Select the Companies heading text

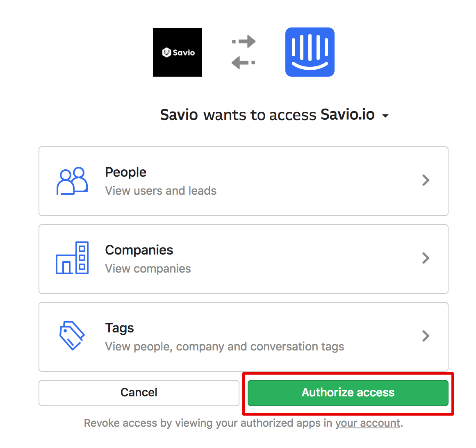tap(139, 250)
